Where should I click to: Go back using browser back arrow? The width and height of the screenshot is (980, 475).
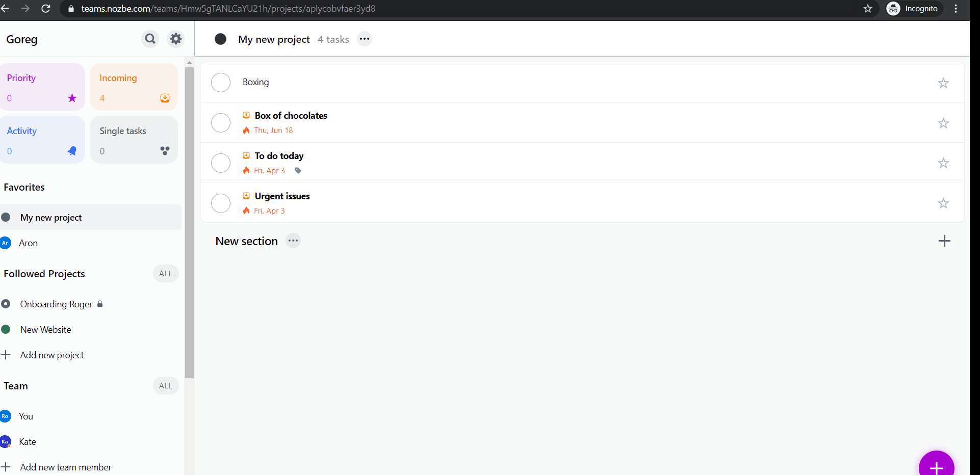pos(5,9)
